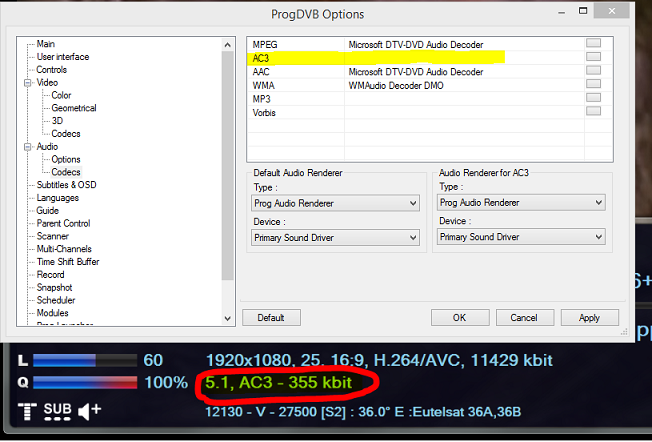The image size is (652, 442).
Task: Open Default Audio Renderer Device dropdown
Action: (335, 237)
